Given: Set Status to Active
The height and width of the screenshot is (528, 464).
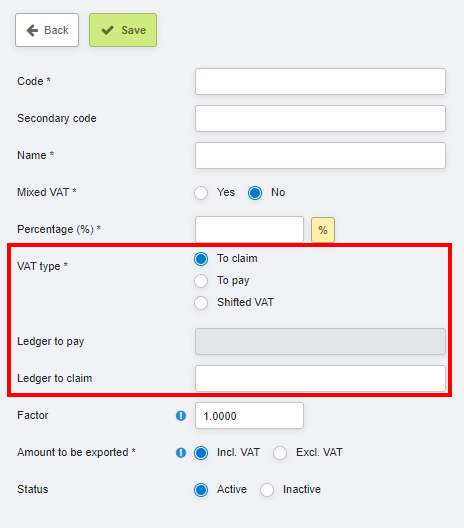Looking at the screenshot, I should (x=201, y=490).
